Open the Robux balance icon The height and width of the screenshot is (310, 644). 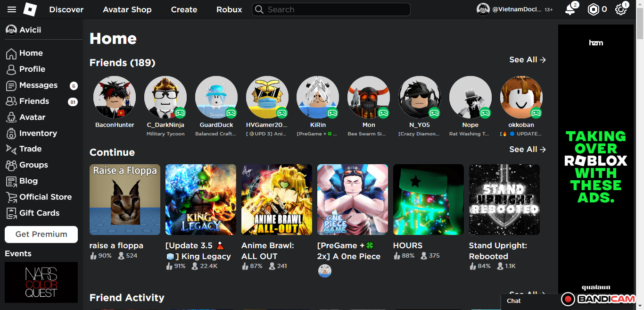click(593, 9)
